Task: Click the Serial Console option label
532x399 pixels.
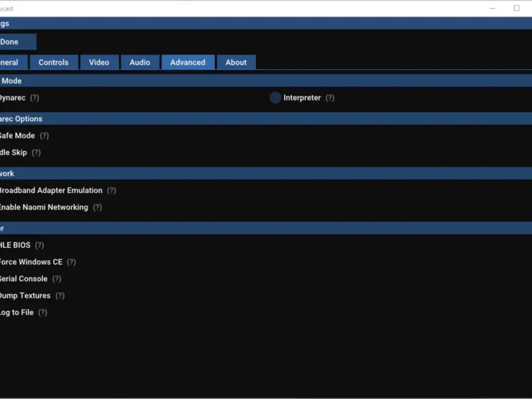Action: (x=23, y=279)
